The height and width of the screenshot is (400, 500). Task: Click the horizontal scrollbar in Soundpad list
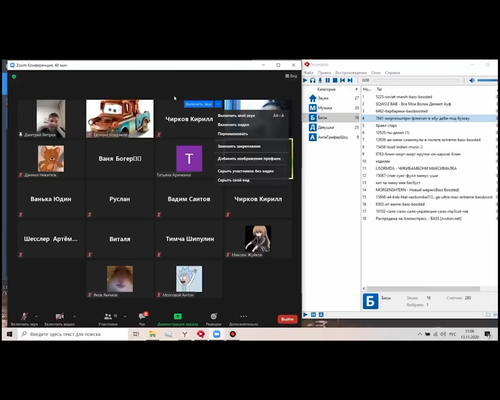423,289
